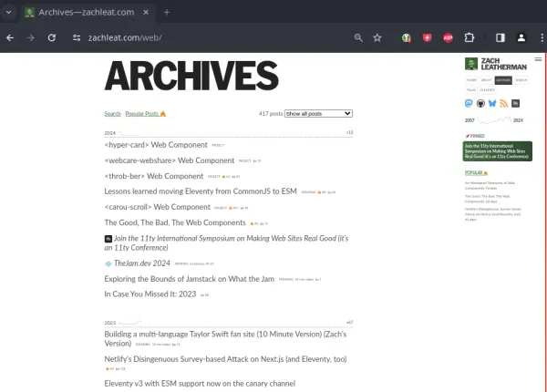
Task: Open the RSS feed icon in sidebar
Action: (504, 103)
